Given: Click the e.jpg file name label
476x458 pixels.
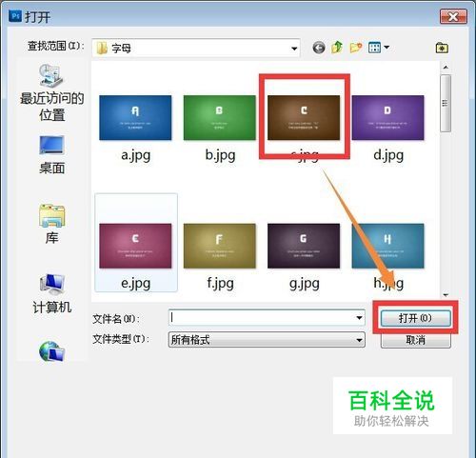Looking at the screenshot, I should click(135, 284).
